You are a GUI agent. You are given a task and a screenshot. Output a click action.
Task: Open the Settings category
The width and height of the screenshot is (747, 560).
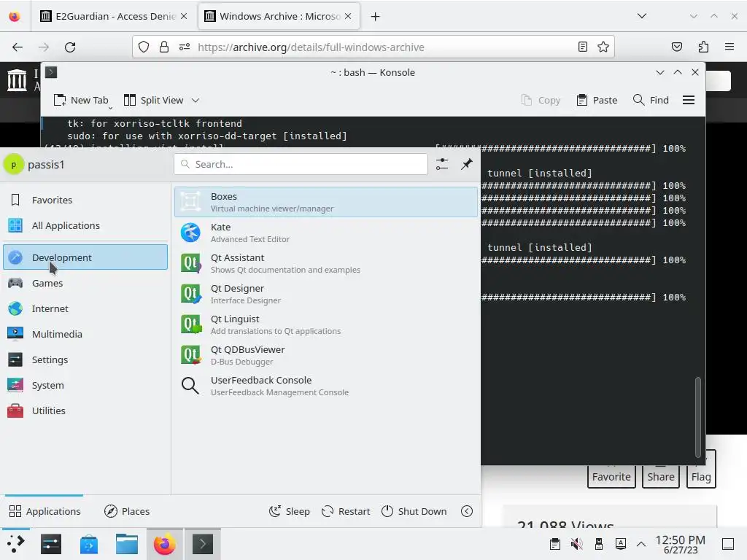coord(85,359)
